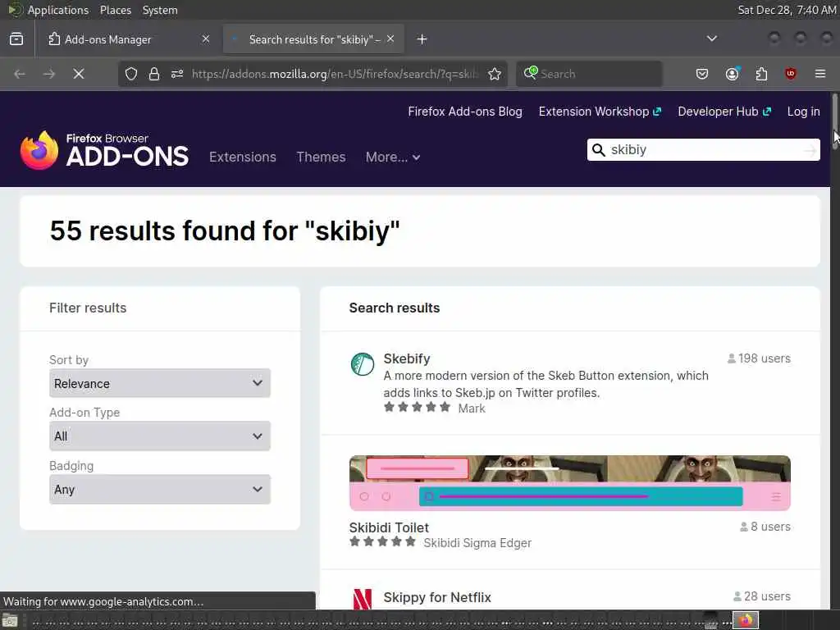Open the Firefox hamburger menu
Viewport: 840px width, 630px height.
[820, 74]
